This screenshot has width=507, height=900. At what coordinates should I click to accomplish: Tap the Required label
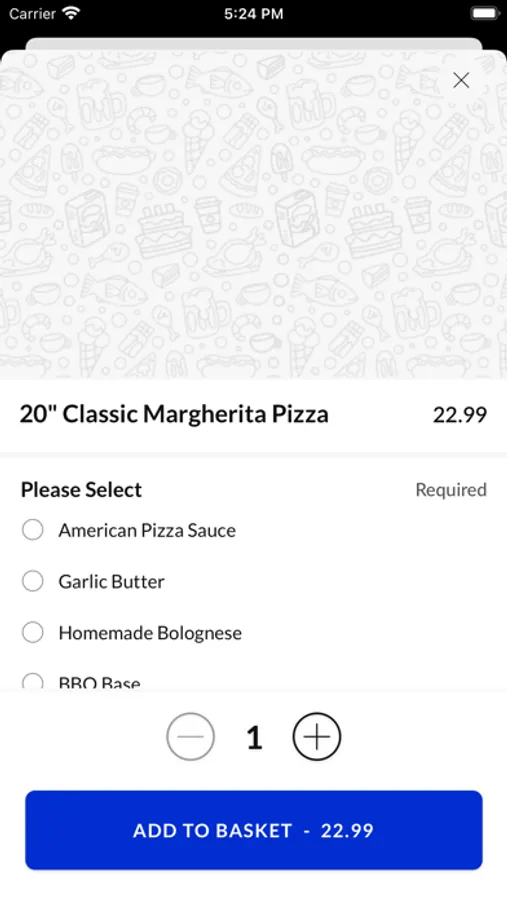[451, 490]
